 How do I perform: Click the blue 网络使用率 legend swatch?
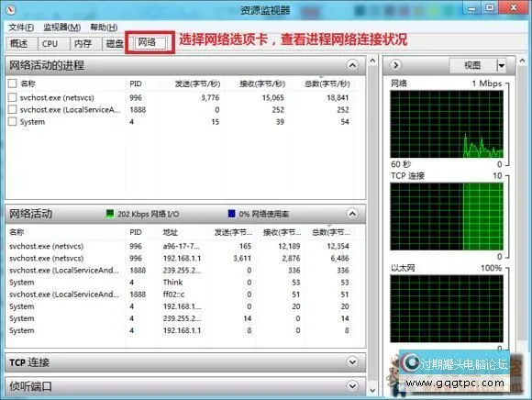coord(232,214)
